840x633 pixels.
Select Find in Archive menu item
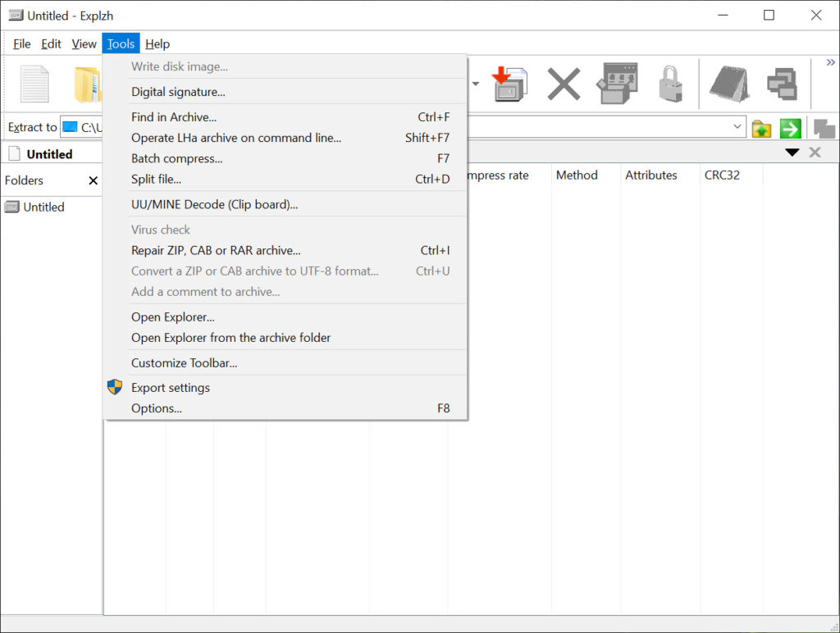pyautogui.click(x=174, y=117)
